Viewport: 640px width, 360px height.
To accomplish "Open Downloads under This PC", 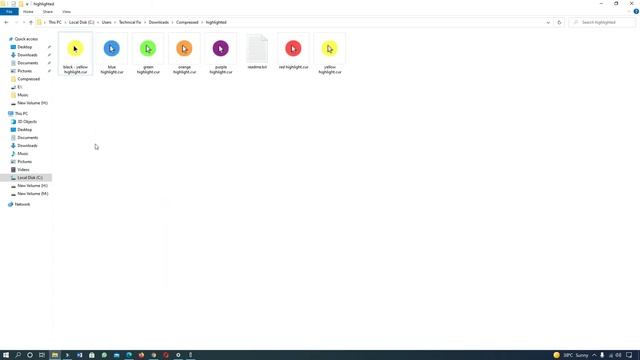I will pyautogui.click(x=27, y=146).
